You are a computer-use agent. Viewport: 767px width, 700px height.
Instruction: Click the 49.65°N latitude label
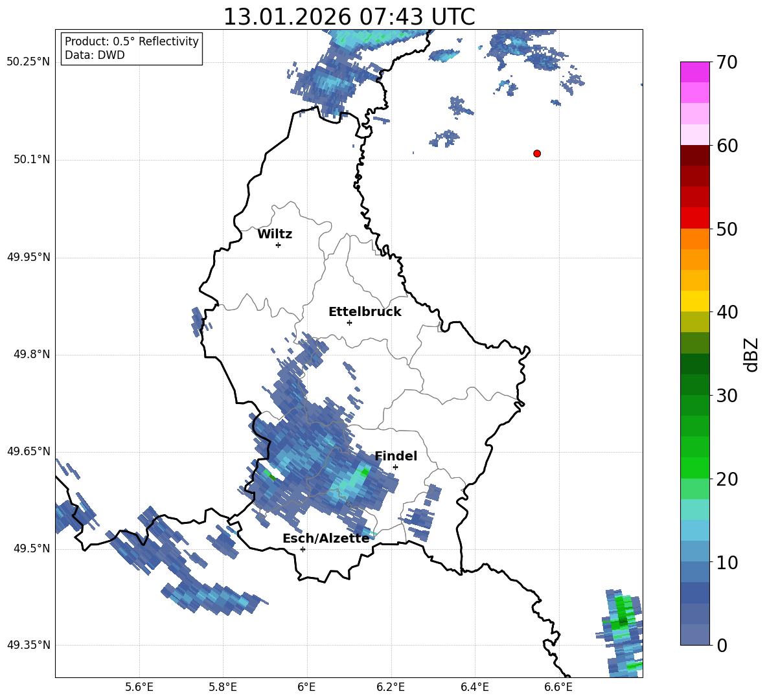(29, 451)
